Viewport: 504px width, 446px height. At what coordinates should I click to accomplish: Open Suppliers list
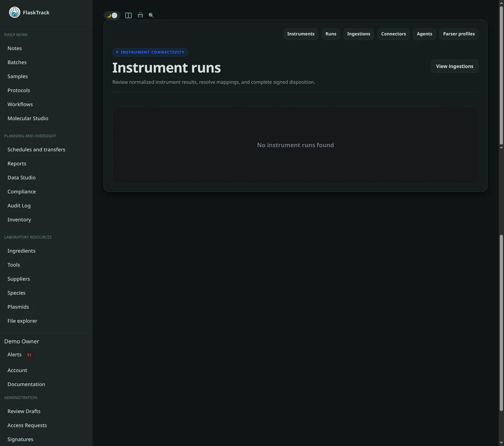46,279
